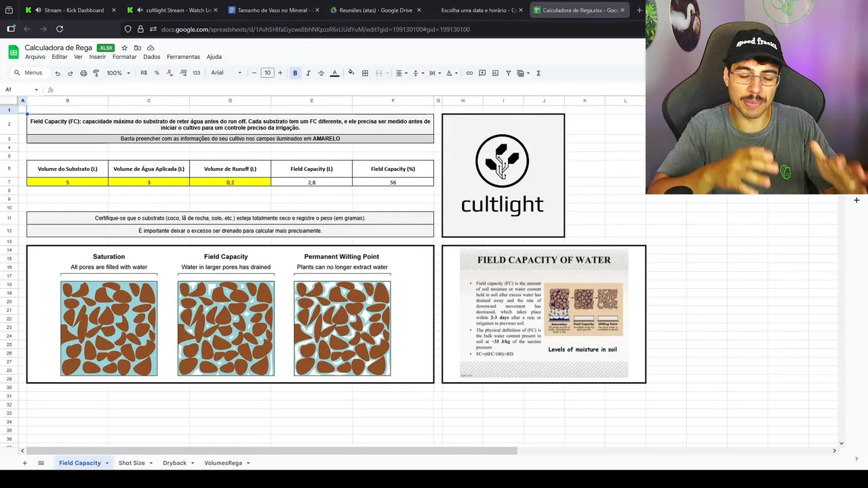The width and height of the screenshot is (868, 488).
Task: Switch to the Shot Size sheet tab
Action: pos(132,463)
